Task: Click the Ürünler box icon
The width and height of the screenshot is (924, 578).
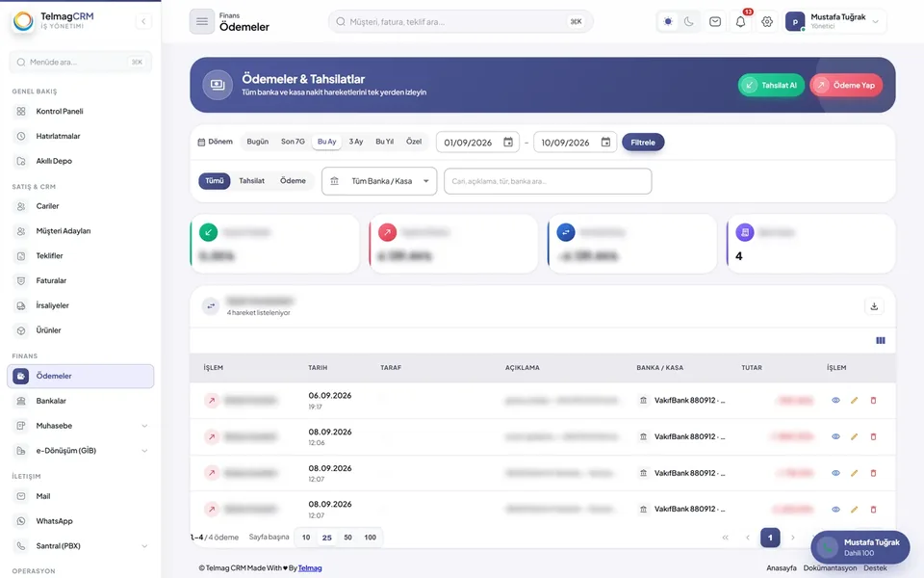Action: pos(21,330)
